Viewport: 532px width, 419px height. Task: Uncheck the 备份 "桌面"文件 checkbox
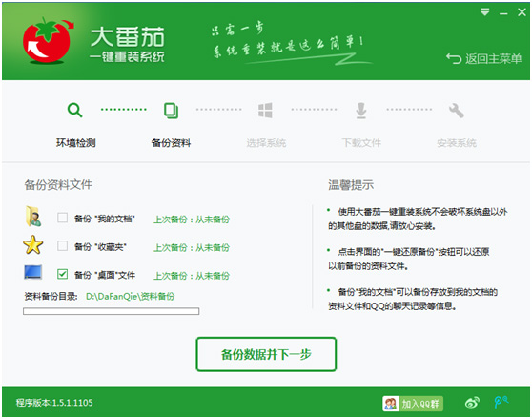(x=62, y=274)
